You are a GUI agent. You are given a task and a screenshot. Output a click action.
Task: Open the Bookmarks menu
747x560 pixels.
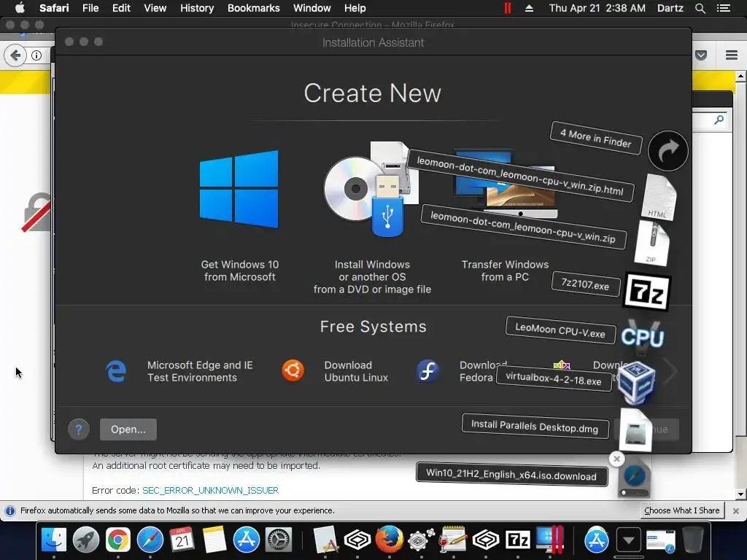pos(253,8)
